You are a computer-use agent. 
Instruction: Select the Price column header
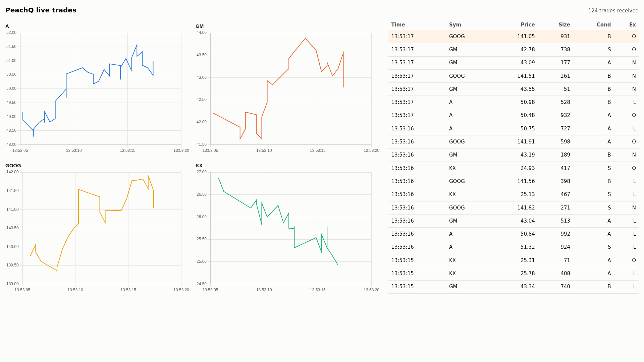(x=528, y=25)
